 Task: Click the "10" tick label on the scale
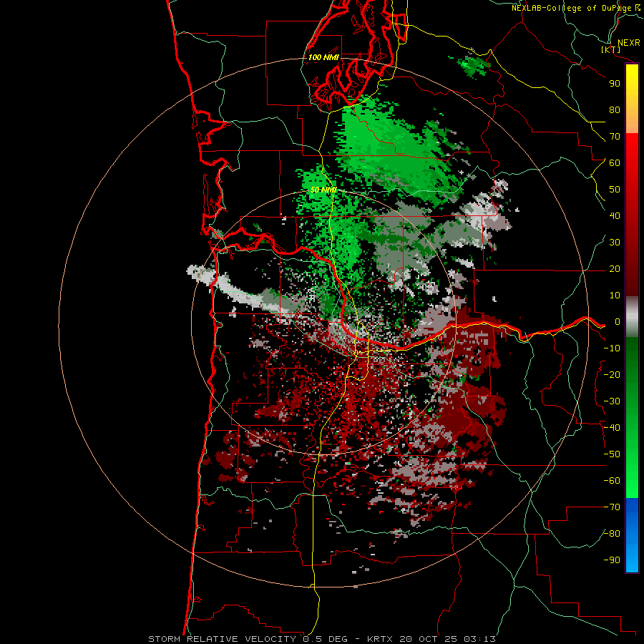615,296
